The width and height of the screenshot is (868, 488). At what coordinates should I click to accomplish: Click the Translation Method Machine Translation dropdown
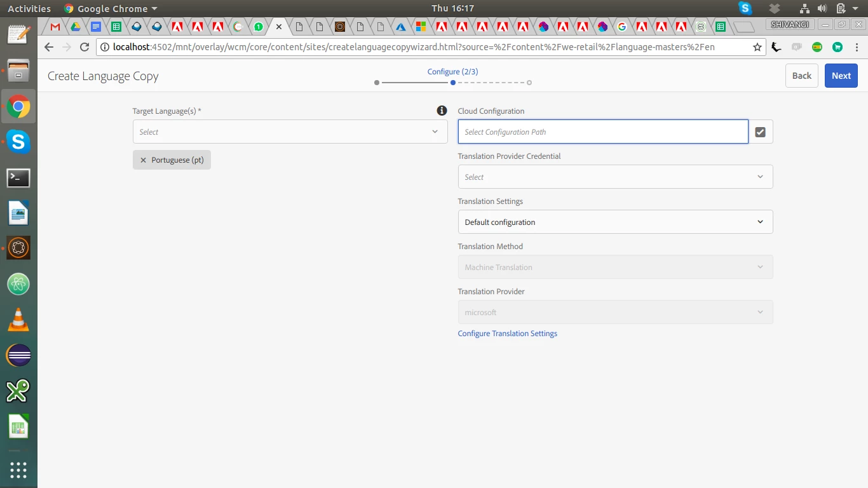click(615, 267)
